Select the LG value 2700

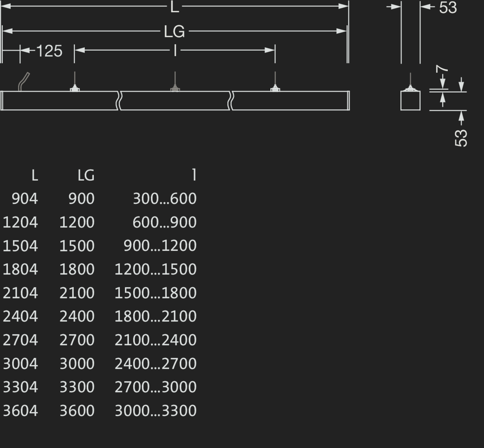tap(77, 340)
